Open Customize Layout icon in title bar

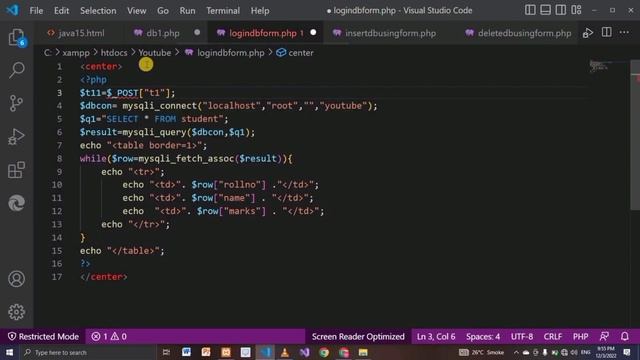click(576, 10)
